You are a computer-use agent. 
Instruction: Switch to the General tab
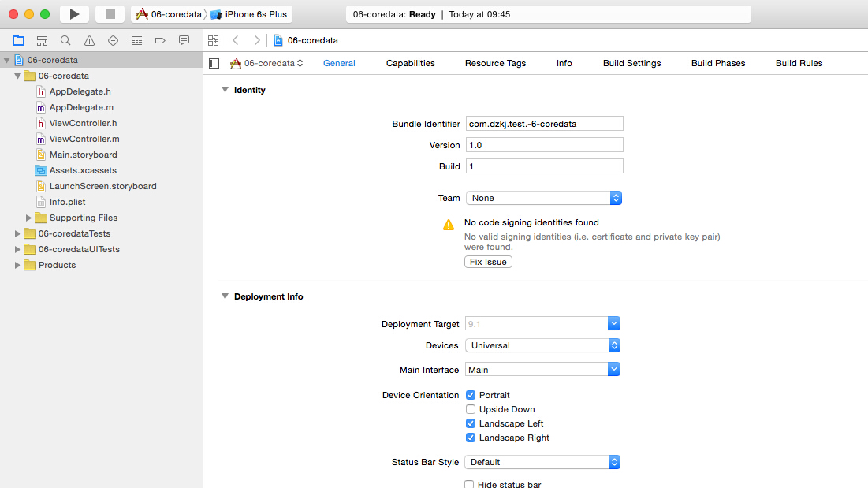point(339,63)
